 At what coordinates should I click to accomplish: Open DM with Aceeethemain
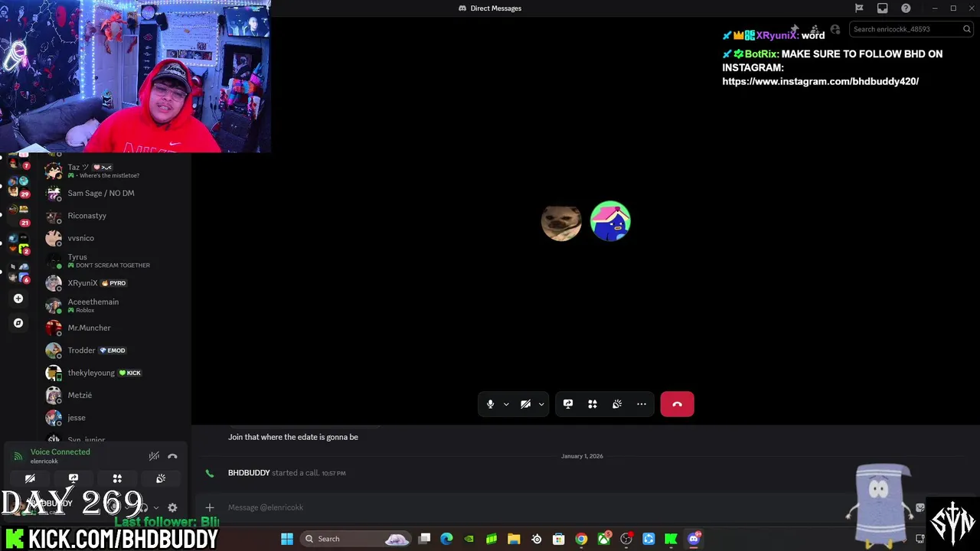coord(115,305)
